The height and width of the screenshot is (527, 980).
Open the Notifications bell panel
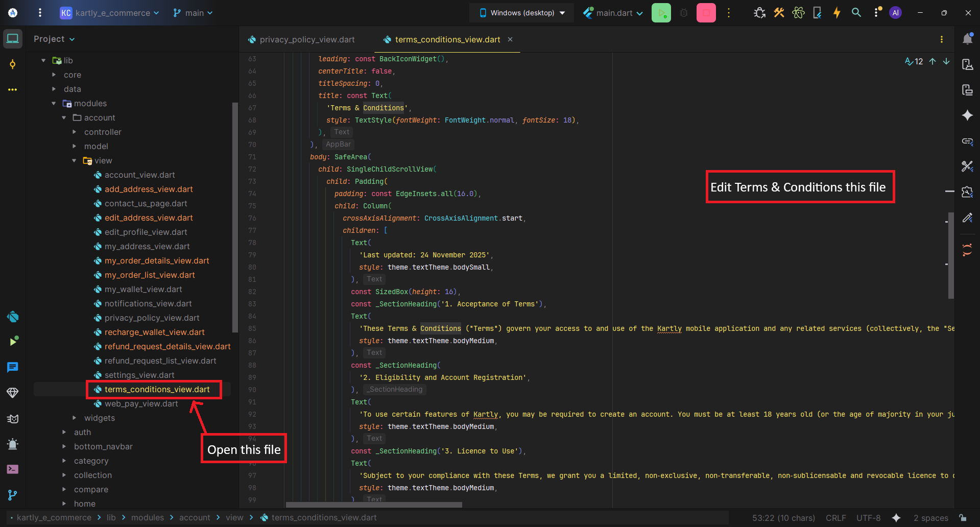967,39
